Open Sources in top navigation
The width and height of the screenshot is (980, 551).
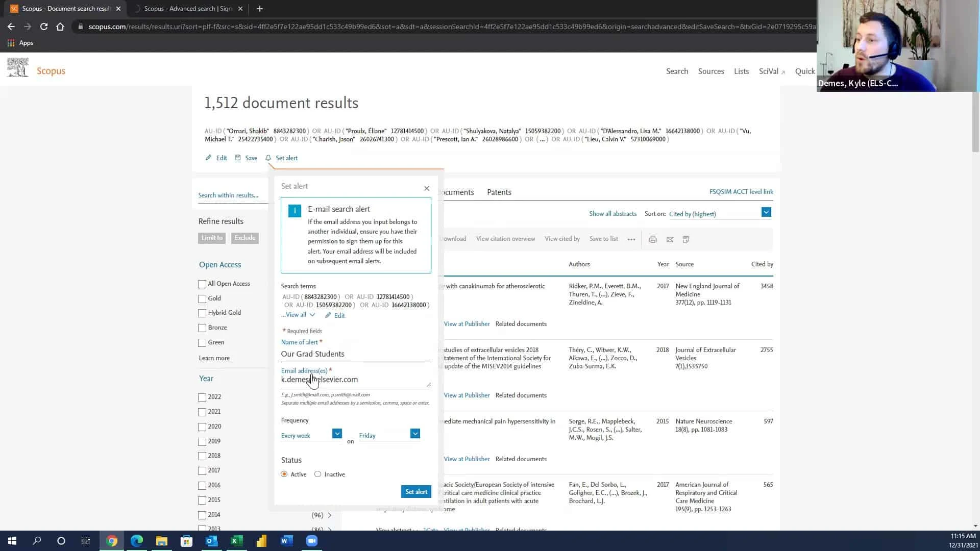click(x=710, y=71)
